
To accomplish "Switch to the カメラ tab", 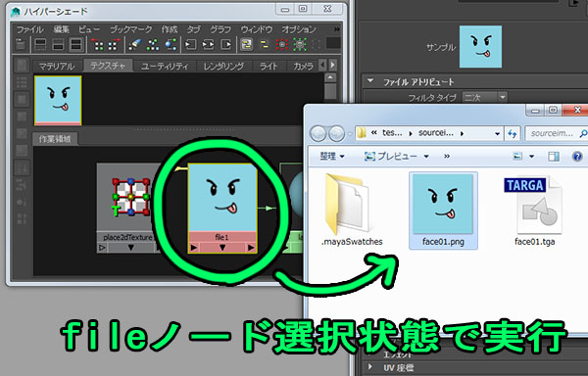I will coord(303,67).
